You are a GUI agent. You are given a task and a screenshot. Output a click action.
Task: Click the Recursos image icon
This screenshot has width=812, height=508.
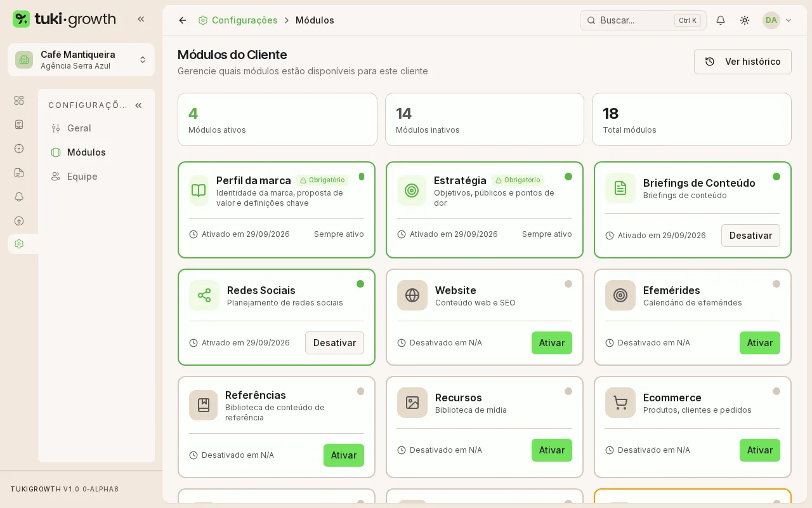coord(412,403)
